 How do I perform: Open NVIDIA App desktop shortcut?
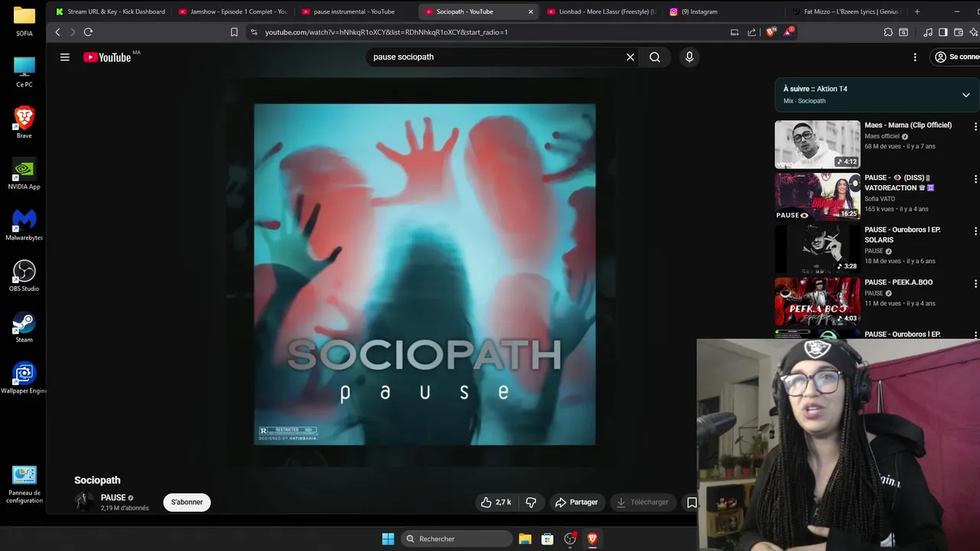coord(24,173)
